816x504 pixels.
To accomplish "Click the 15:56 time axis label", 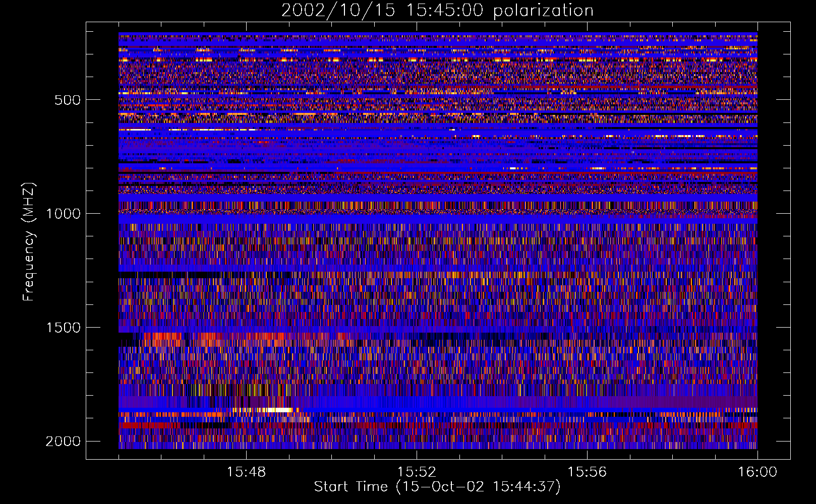I will pos(587,472).
